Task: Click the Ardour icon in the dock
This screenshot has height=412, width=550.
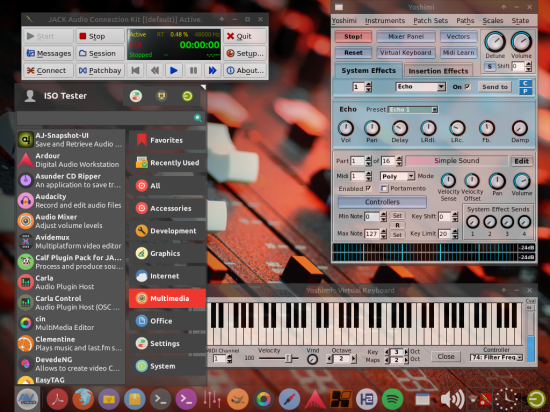Action: click(315, 399)
